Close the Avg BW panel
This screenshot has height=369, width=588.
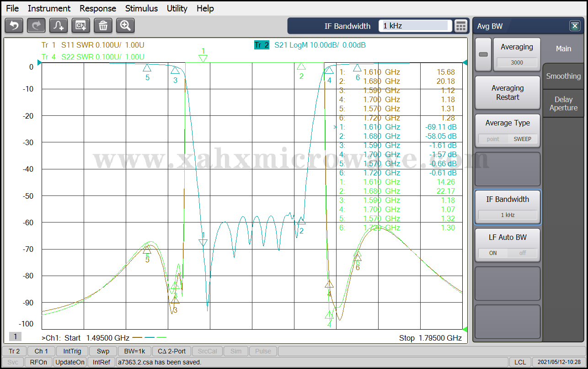pos(575,26)
